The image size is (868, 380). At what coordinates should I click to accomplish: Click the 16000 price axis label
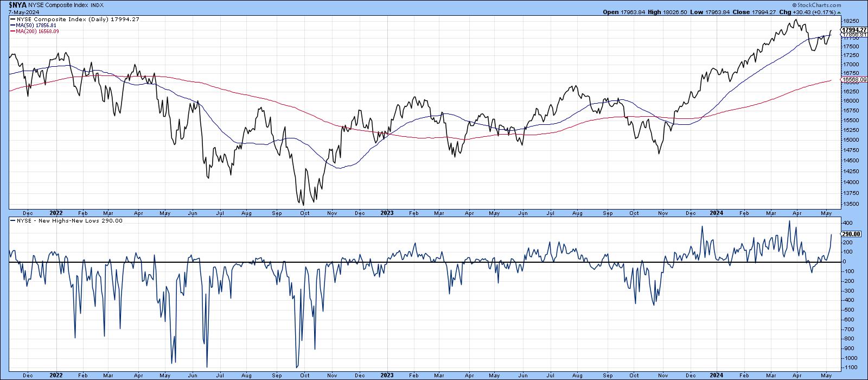(851, 100)
